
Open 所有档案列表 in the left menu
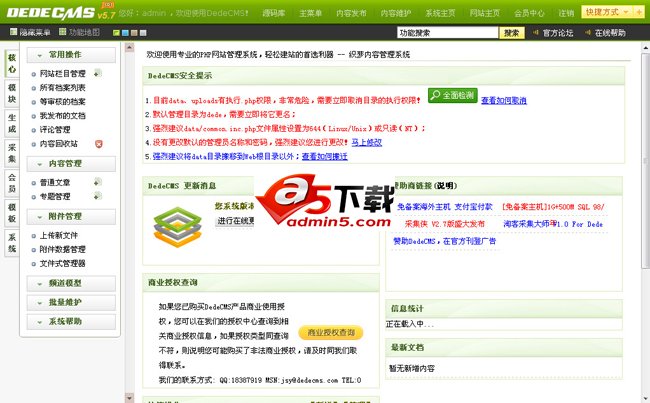click(x=63, y=87)
